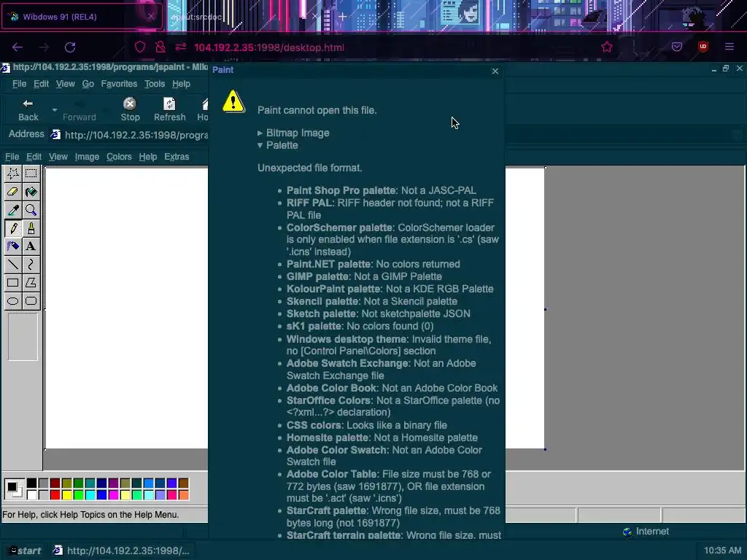This screenshot has height=560, width=747.
Task: Click the Stop toolbar button
Action: click(x=130, y=110)
